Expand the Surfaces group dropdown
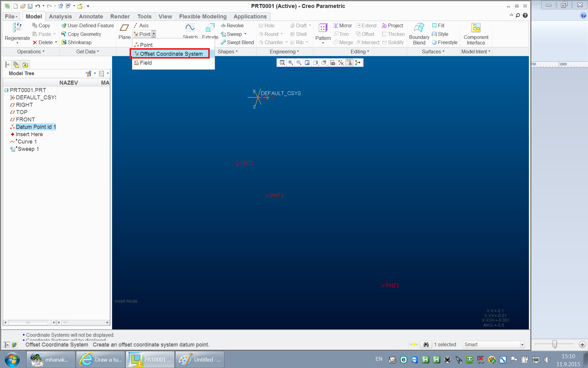Screen dimensions: 588x368 click(x=433, y=52)
